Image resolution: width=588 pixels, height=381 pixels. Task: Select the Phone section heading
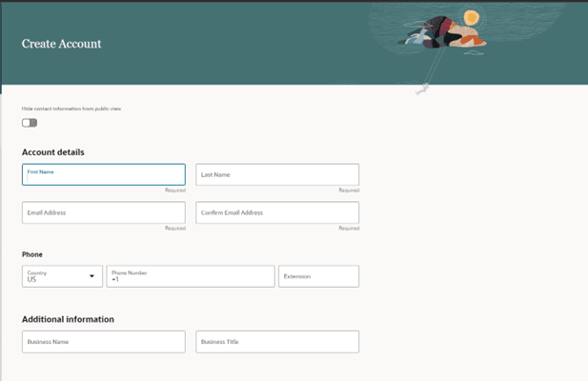[x=32, y=254]
